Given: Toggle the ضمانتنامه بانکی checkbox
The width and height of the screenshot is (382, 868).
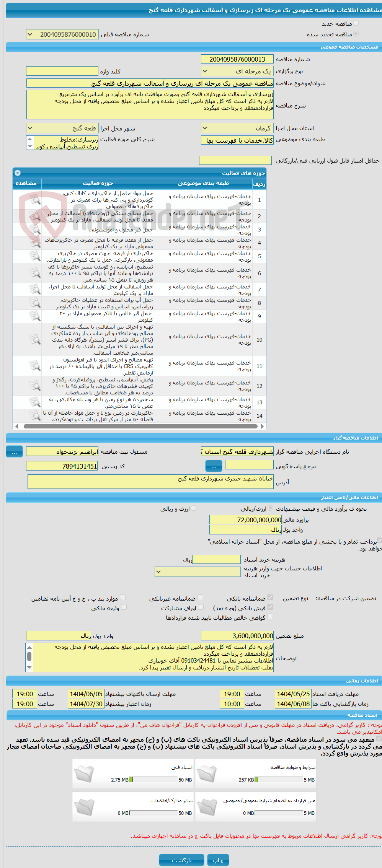Looking at the screenshot, I should pos(270,598).
